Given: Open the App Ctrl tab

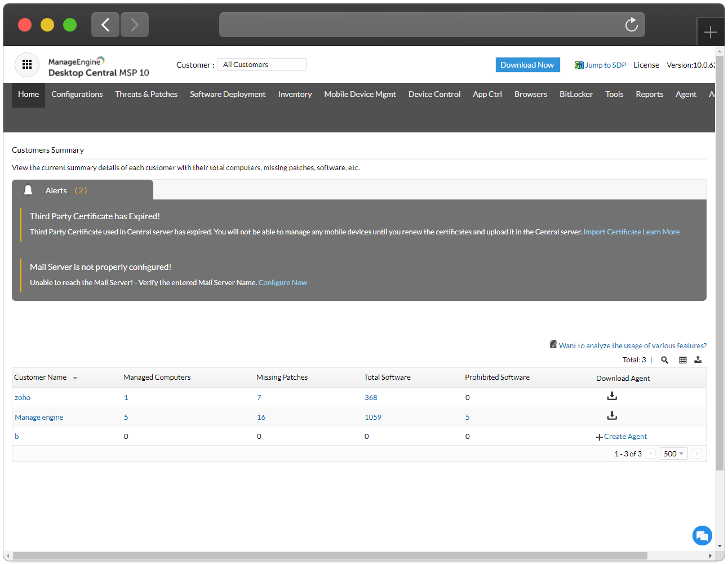Looking at the screenshot, I should click(487, 95).
